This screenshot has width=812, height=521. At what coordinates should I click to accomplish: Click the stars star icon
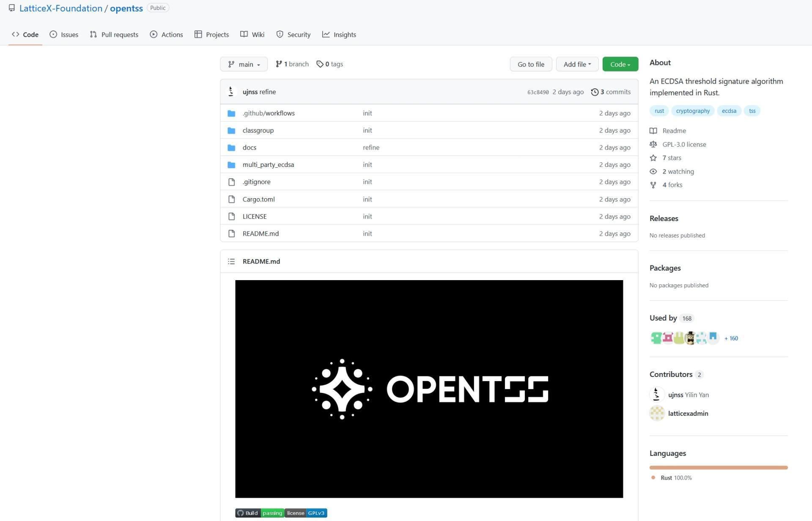[x=653, y=158]
